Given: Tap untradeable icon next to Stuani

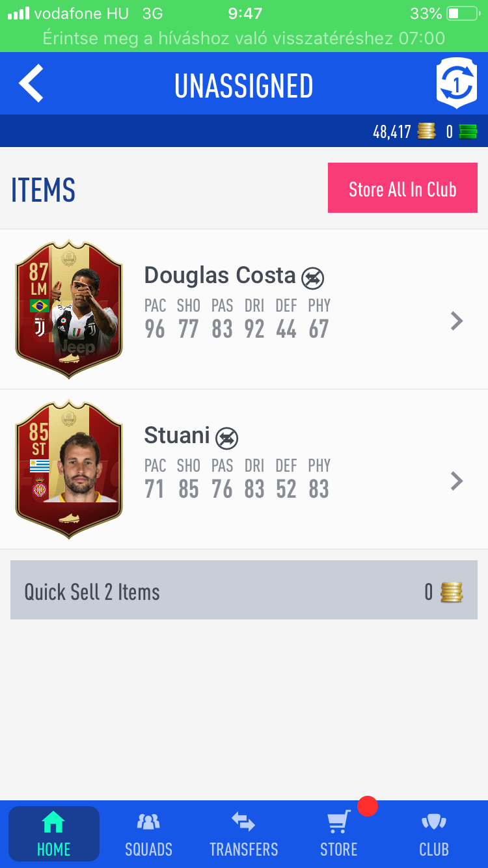Looking at the screenshot, I should tap(227, 438).
